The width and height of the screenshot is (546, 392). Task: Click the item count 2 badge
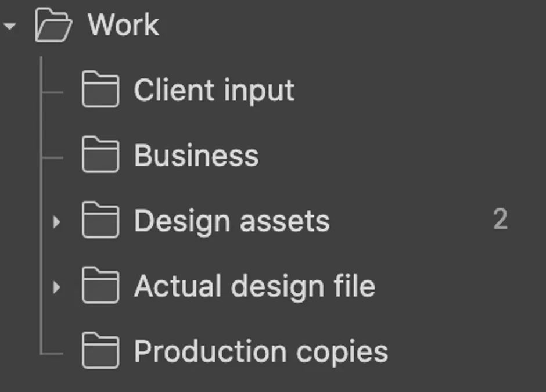[500, 220]
